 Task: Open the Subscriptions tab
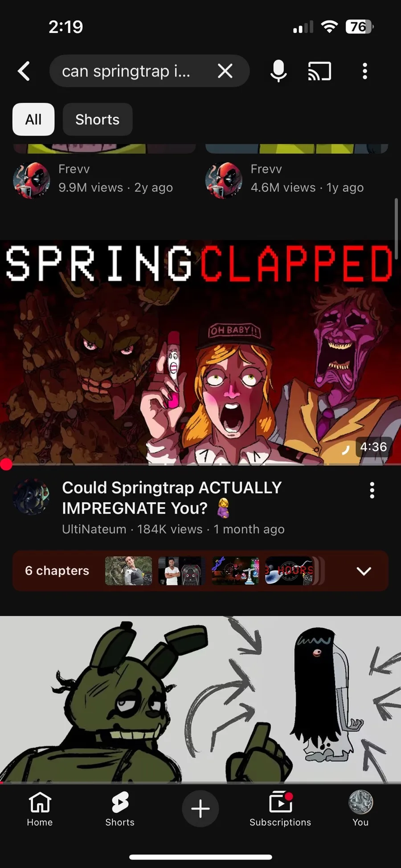[x=280, y=809]
